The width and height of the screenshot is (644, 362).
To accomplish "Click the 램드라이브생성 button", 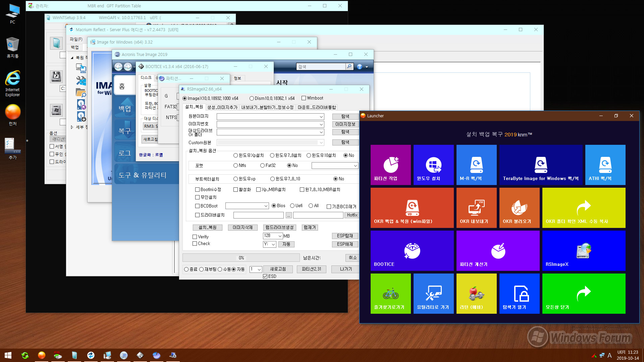I will (279, 227).
